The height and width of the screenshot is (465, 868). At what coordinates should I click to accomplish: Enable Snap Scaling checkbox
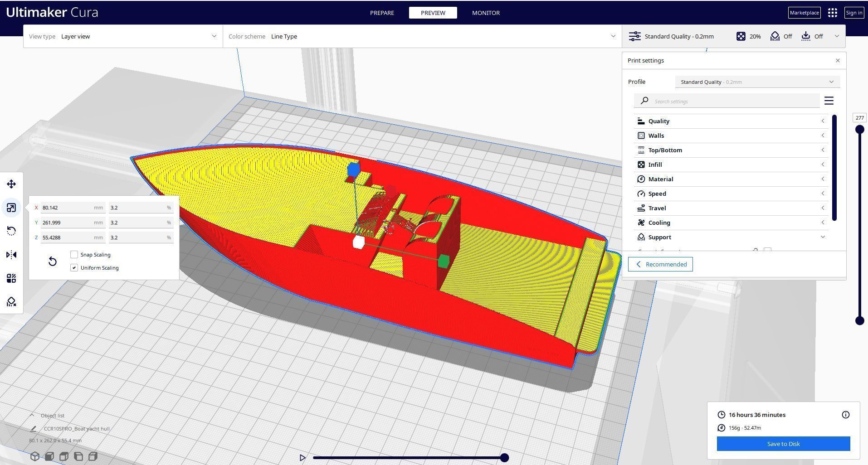[x=74, y=255]
